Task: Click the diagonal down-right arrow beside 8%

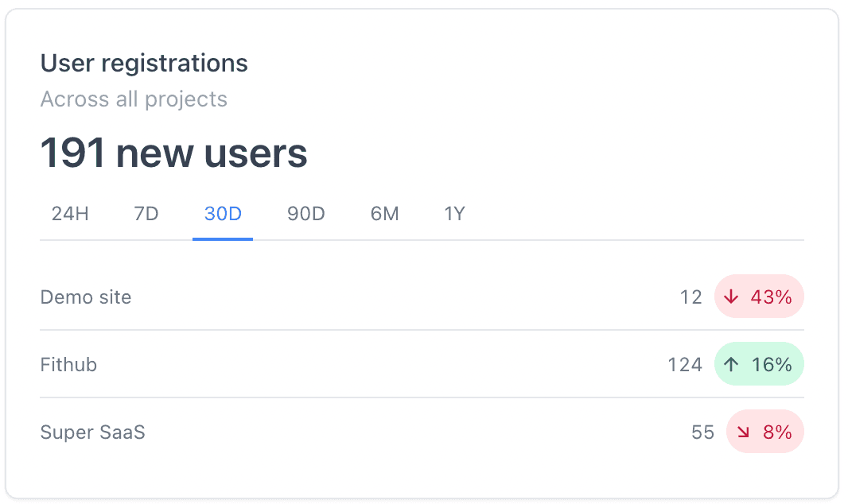Action: tap(743, 432)
